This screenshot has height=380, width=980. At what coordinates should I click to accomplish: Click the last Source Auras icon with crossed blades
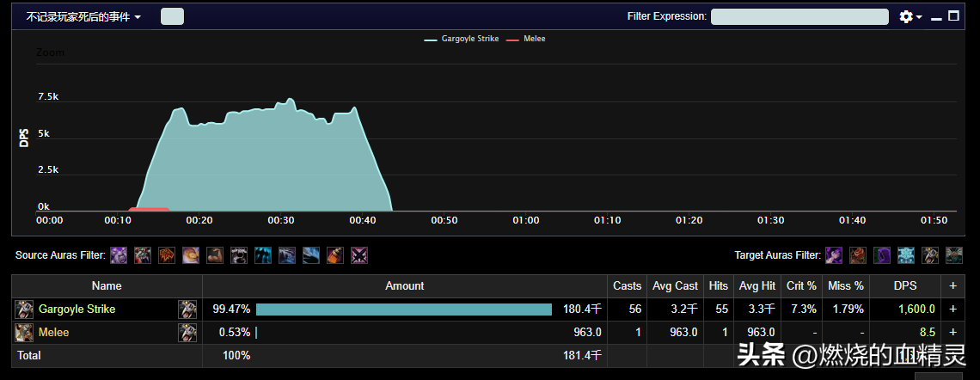point(358,255)
